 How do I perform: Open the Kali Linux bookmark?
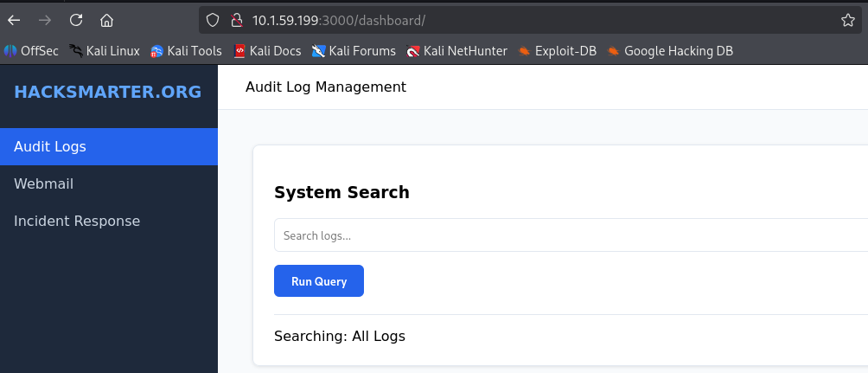pyautogui.click(x=104, y=51)
